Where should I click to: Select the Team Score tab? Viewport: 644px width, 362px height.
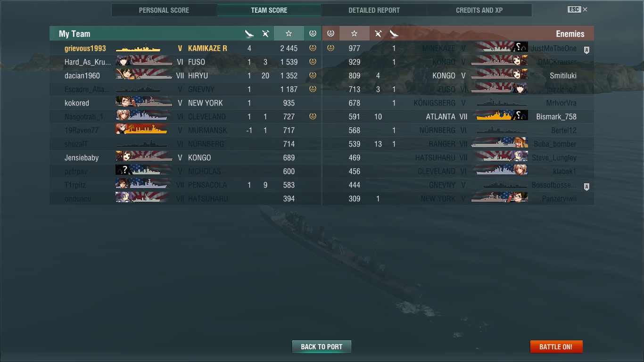click(269, 10)
